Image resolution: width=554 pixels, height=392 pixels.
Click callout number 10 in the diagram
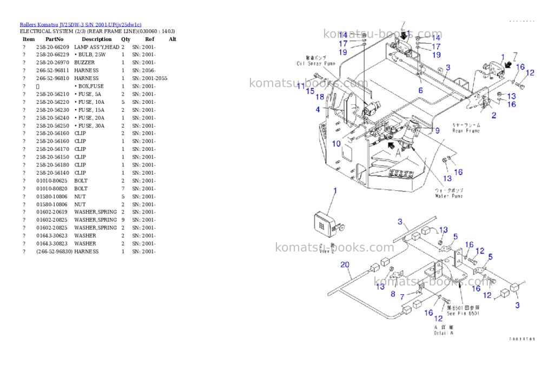point(337,144)
